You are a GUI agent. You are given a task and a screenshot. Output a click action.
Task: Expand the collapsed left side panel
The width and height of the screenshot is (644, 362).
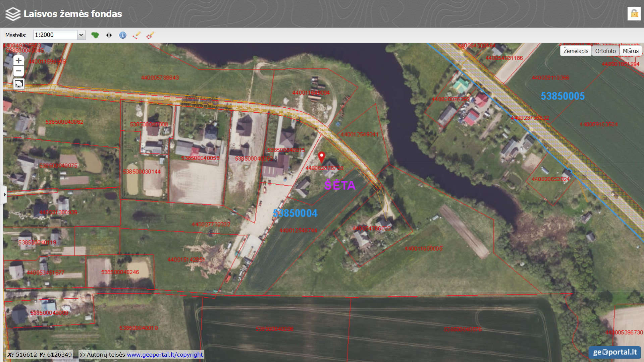coord(4,194)
